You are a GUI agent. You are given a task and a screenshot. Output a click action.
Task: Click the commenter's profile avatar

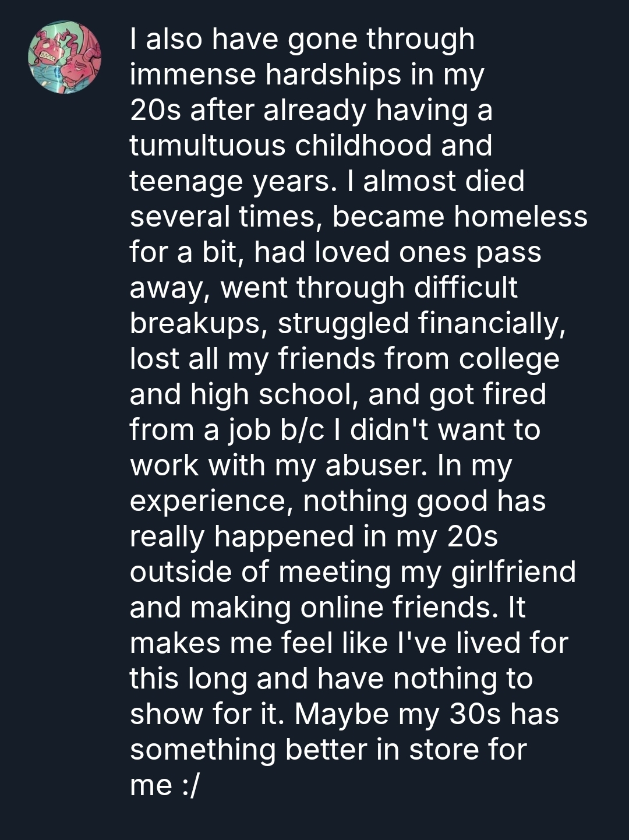coord(65,57)
